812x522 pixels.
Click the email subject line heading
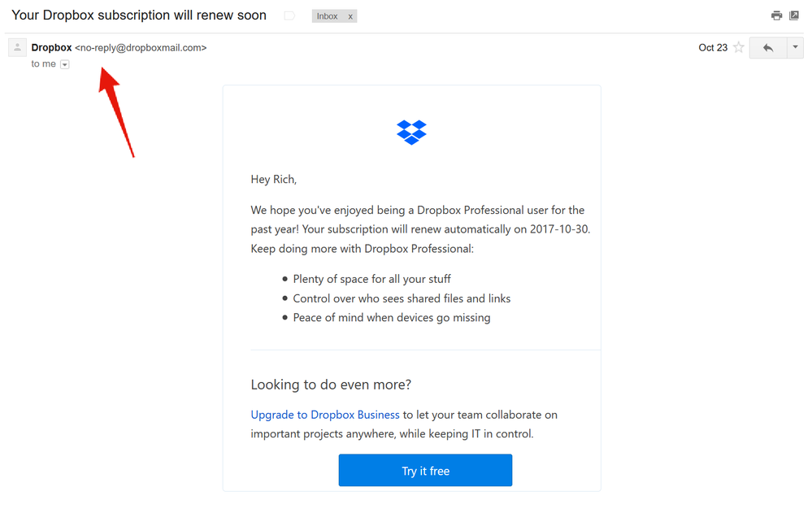click(139, 15)
